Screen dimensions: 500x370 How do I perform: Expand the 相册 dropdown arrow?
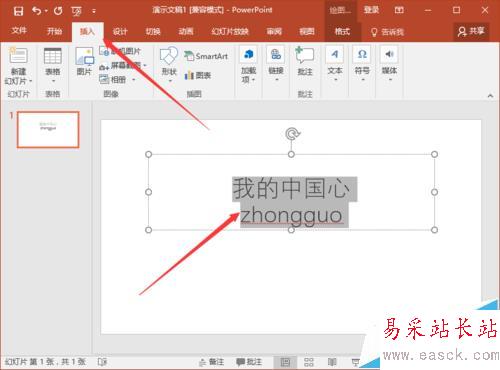(134, 80)
